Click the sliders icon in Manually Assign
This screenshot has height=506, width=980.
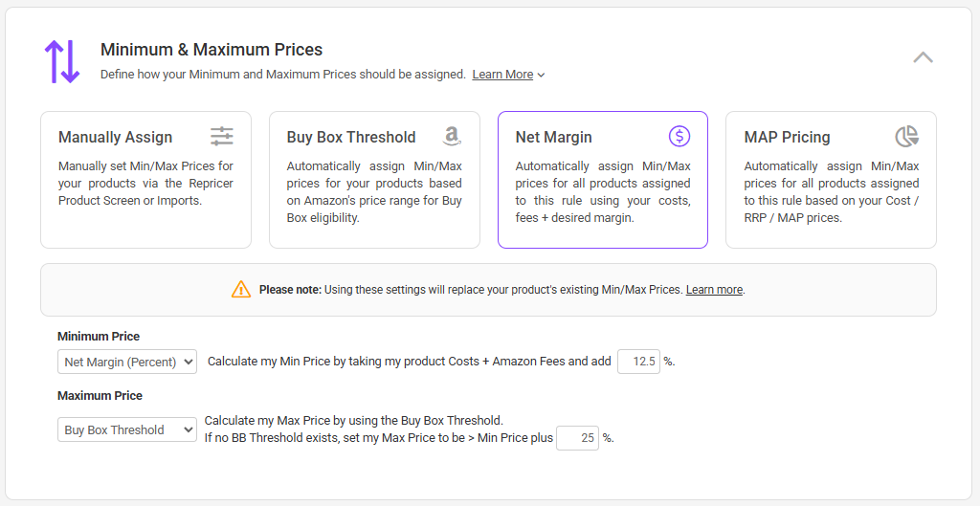pos(222,136)
